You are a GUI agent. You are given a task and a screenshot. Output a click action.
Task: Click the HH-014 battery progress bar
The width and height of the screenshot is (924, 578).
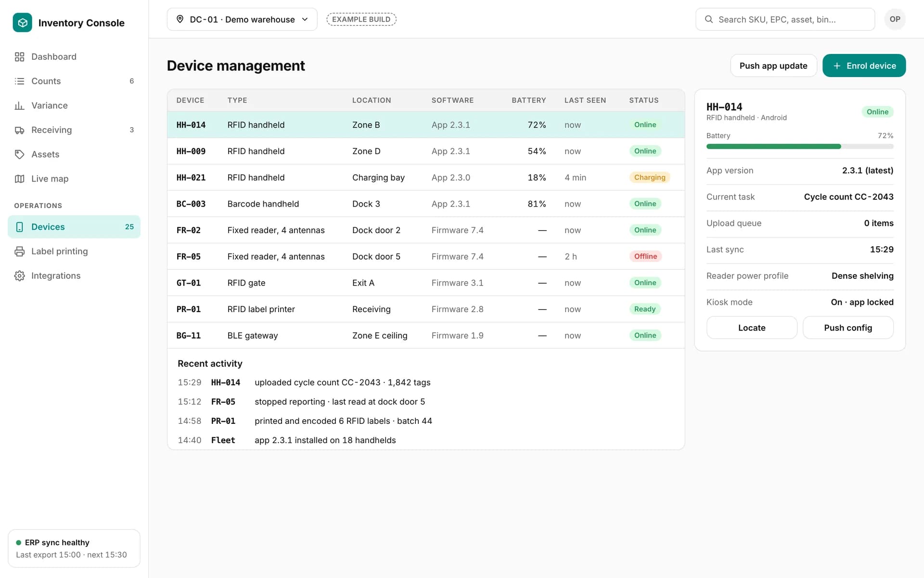pos(800,146)
